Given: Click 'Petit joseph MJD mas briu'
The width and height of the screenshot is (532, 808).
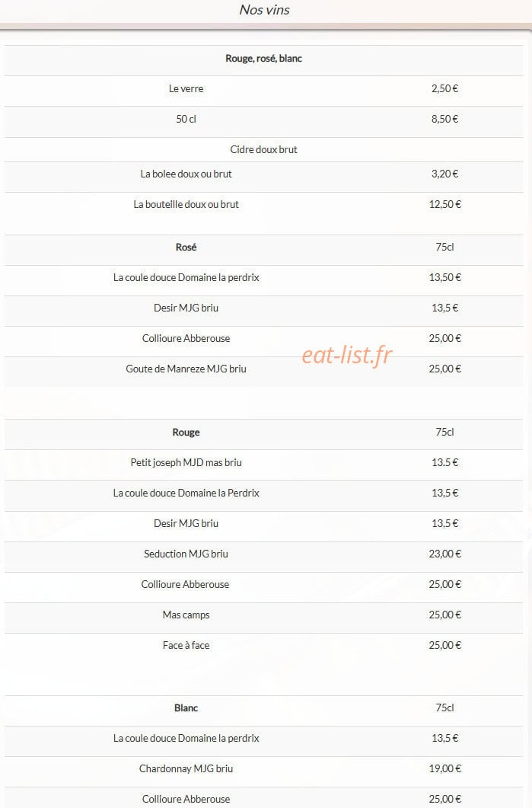Looking at the screenshot, I should tap(186, 463).
